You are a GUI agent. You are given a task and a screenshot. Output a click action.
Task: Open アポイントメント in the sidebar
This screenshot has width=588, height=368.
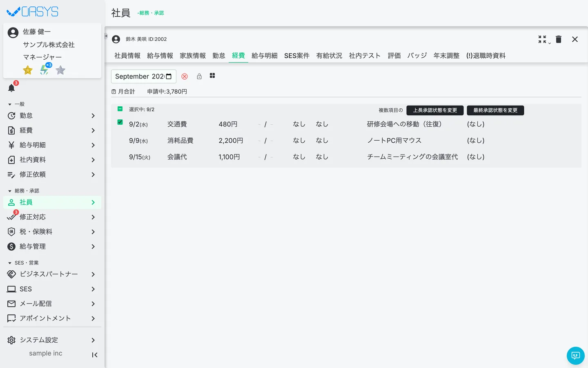coord(52,319)
